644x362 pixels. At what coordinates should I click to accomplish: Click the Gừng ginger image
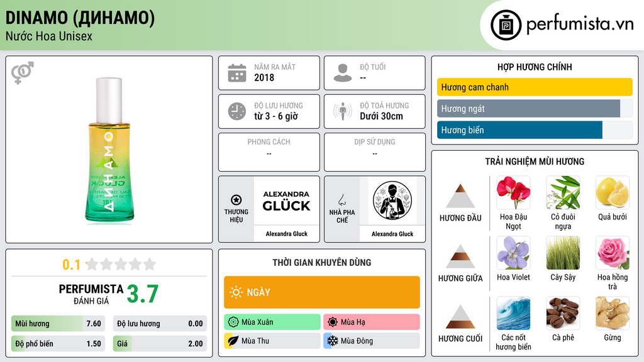click(613, 314)
